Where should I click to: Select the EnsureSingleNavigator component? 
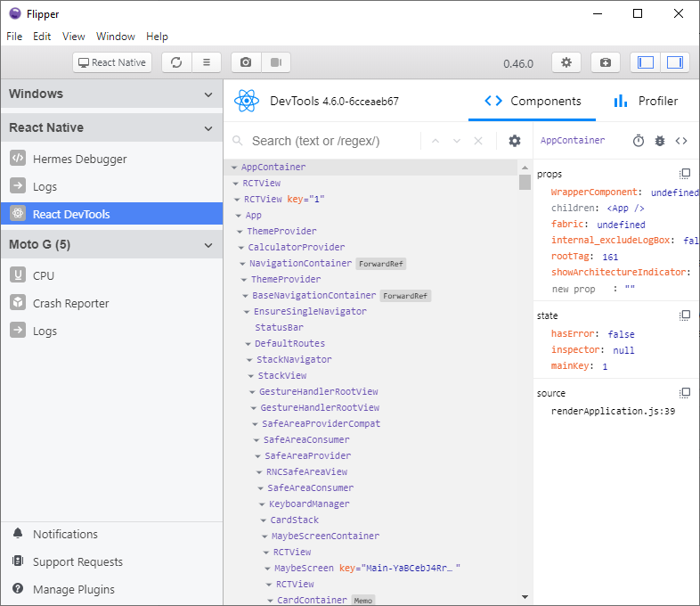310,311
